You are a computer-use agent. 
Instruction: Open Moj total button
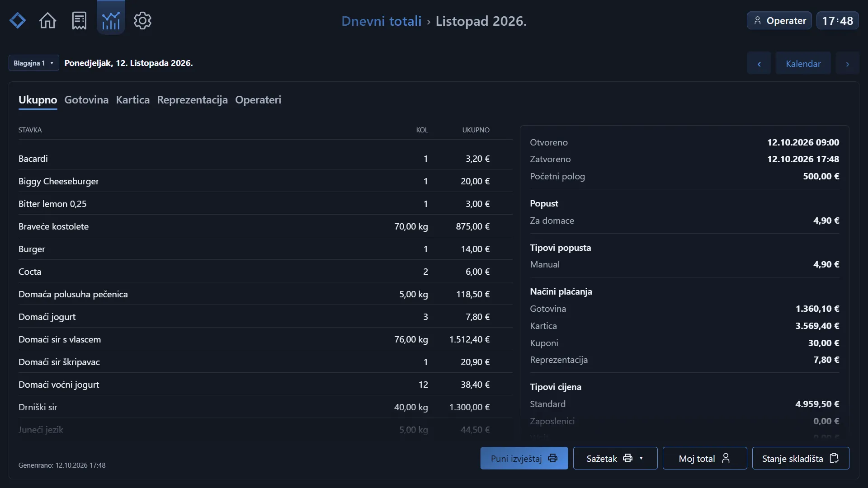click(704, 458)
